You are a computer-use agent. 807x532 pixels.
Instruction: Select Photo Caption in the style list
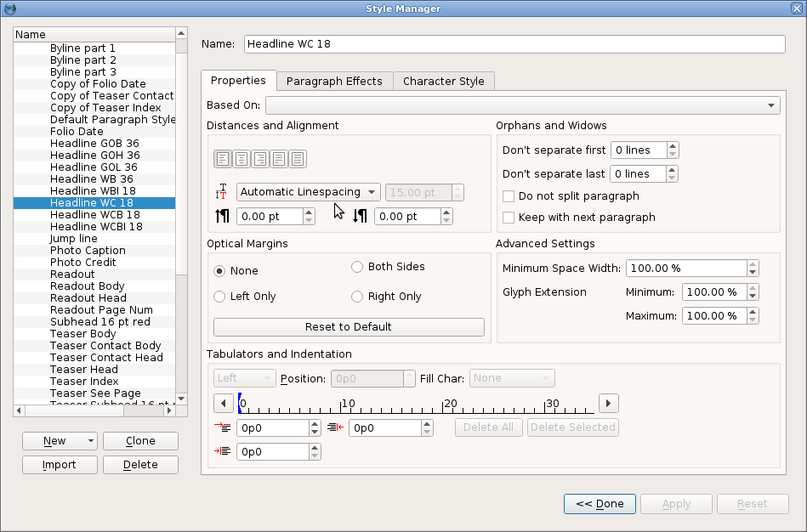(88, 251)
